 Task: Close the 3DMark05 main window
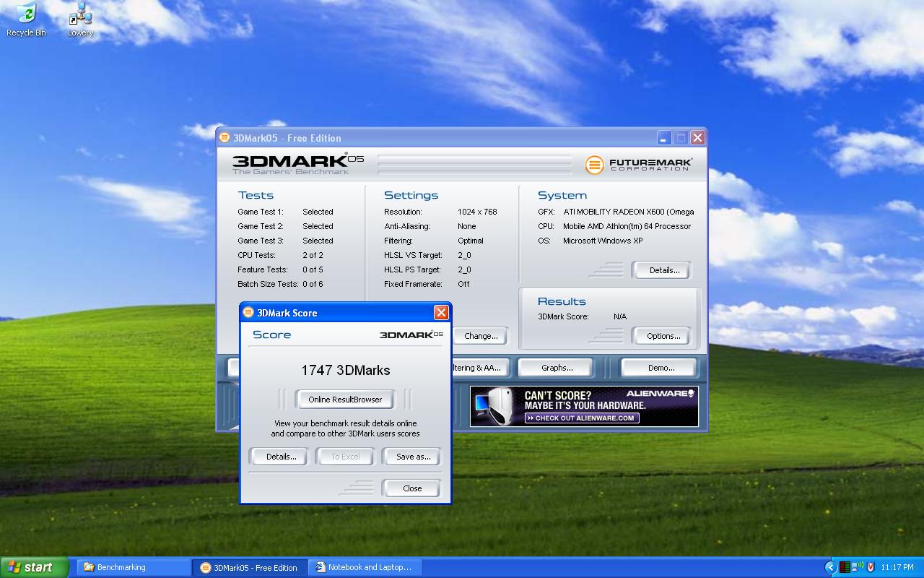tap(697, 137)
